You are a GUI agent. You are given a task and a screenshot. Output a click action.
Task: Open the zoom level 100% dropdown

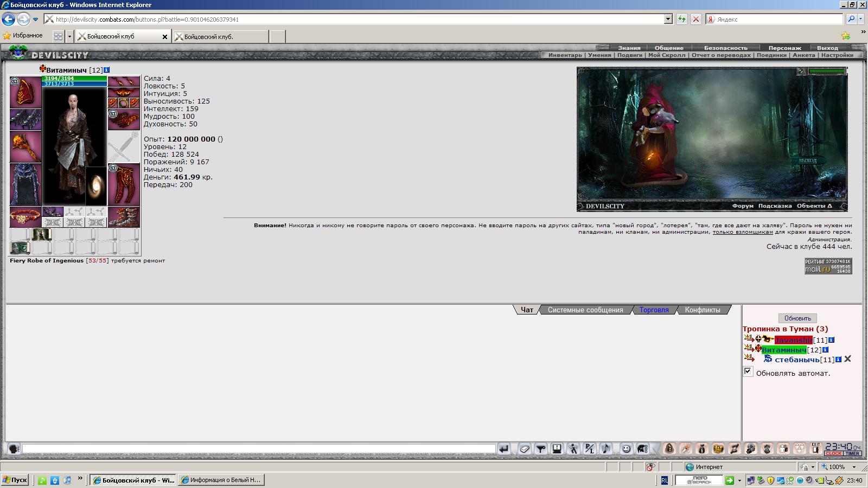854,467
